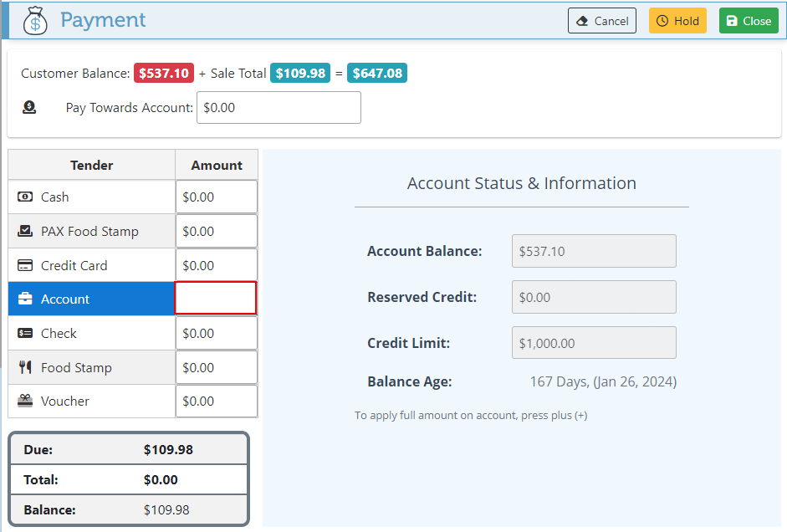
Task: Click the highlighted Account amount field
Action: pos(216,299)
